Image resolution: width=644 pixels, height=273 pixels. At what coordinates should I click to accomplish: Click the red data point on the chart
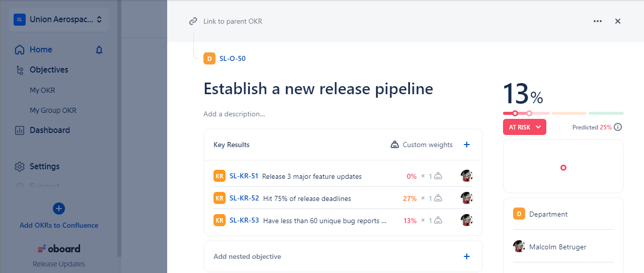coord(563,167)
